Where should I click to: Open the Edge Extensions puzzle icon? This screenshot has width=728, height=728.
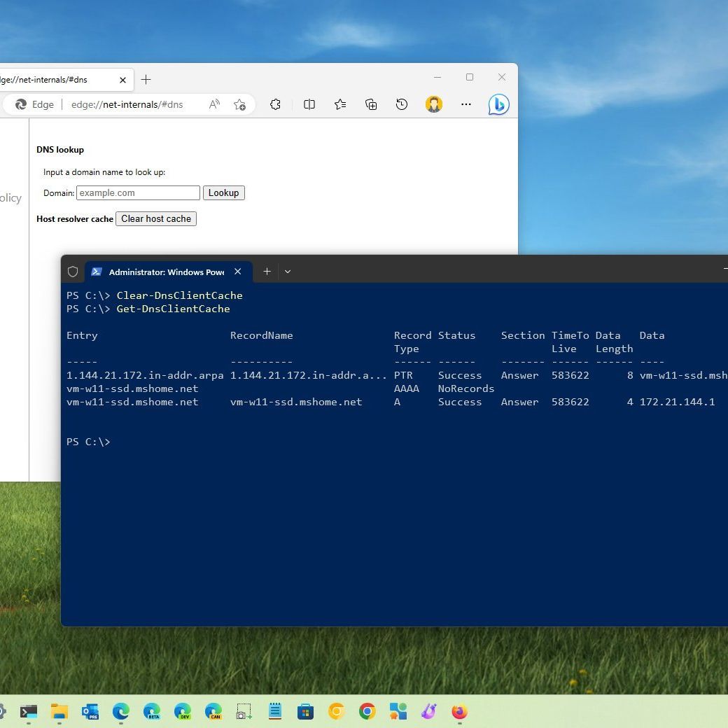(275, 104)
